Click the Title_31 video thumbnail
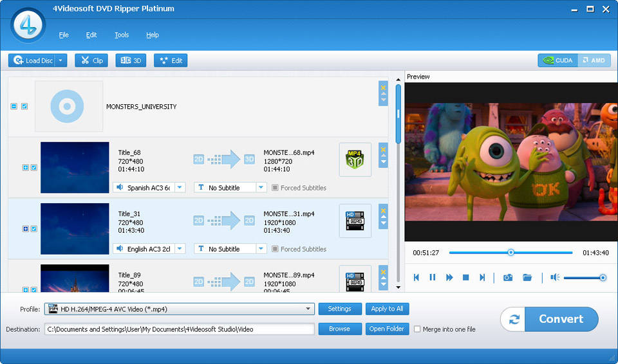 tap(75, 228)
